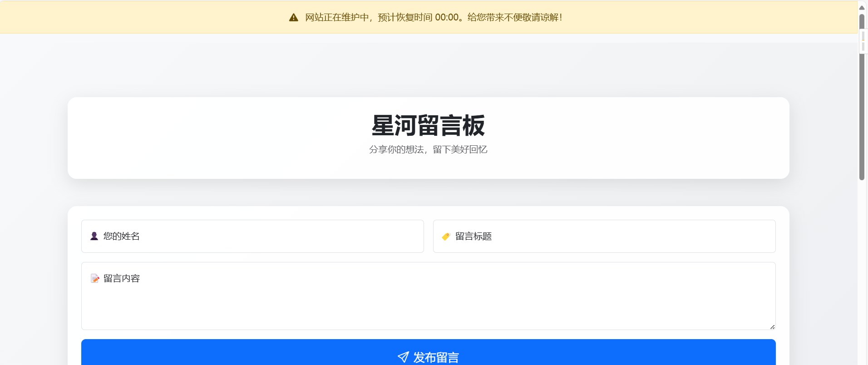Focus the 您的姓名 name input field
The image size is (868, 365).
click(252, 236)
